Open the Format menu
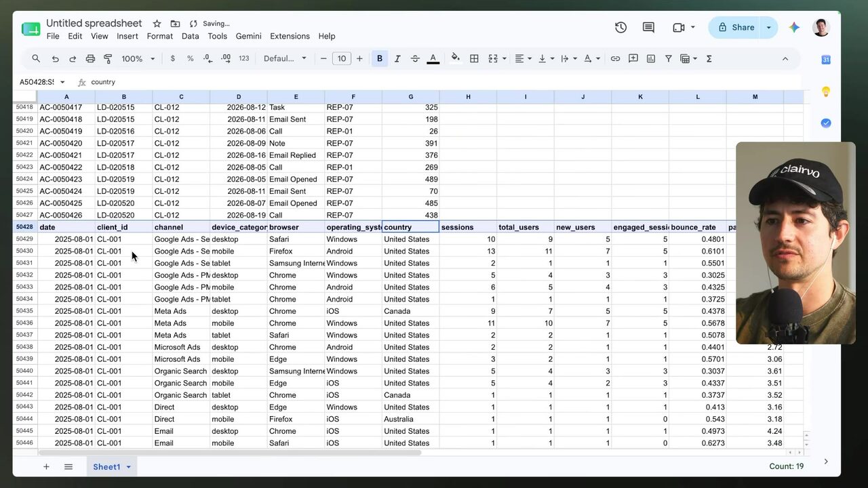Screen dimensions: 868x488 tap(160, 37)
